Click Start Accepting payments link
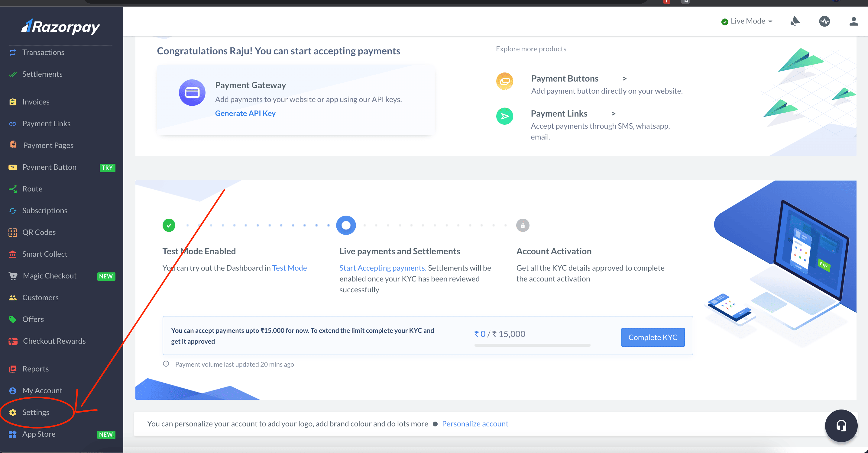Image resolution: width=868 pixels, height=453 pixels. coord(383,268)
